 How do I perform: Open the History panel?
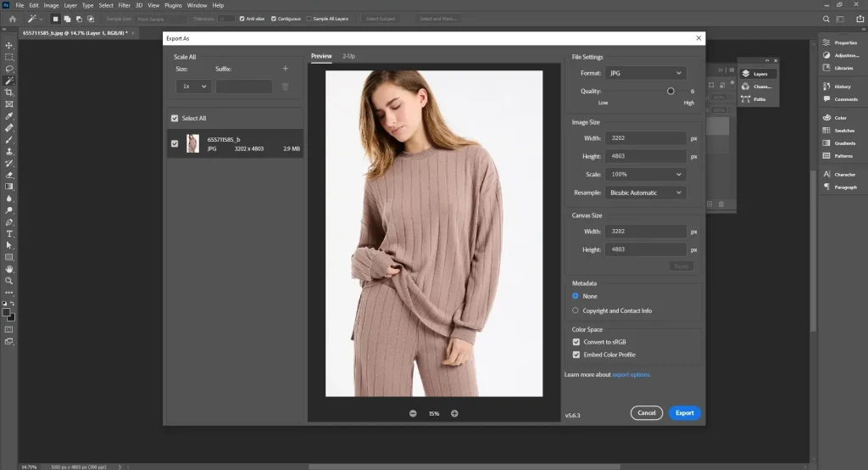[x=837, y=87]
